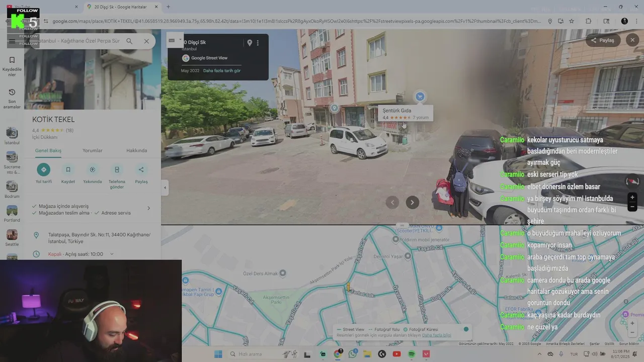This screenshot has height=362, width=644.
Task: Click the location permission icon in address bar
Action: click(x=550, y=21)
